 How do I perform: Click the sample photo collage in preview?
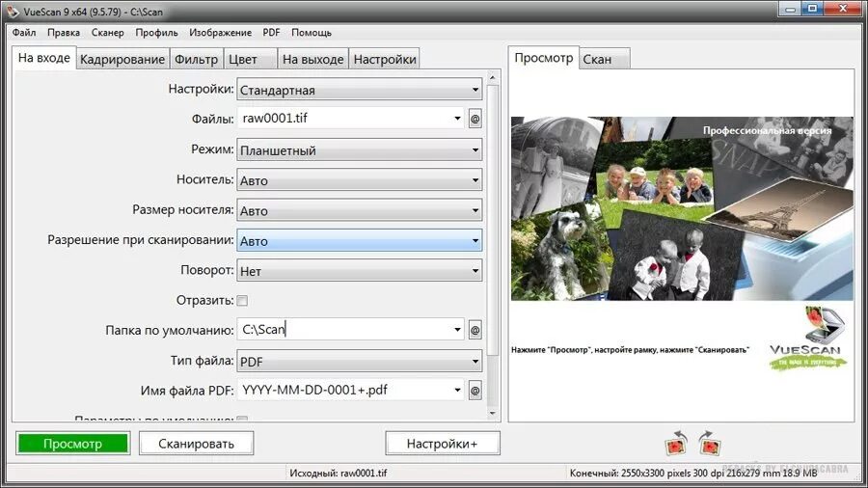[682, 208]
